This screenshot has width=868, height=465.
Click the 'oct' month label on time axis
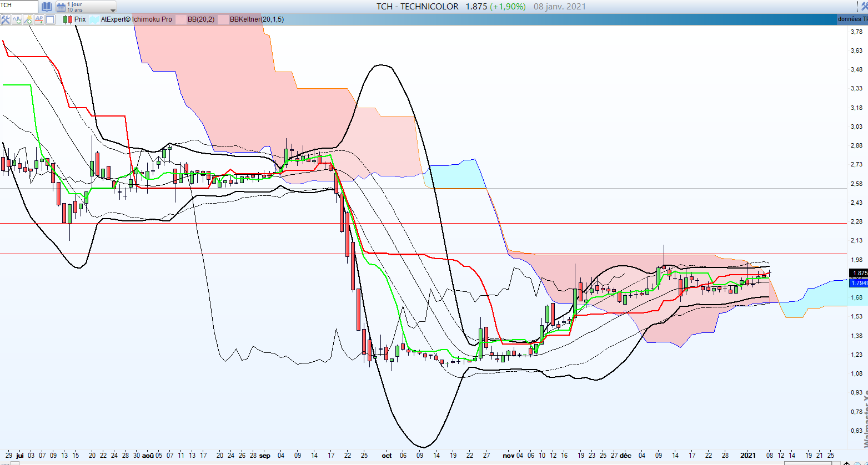(387, 455)
